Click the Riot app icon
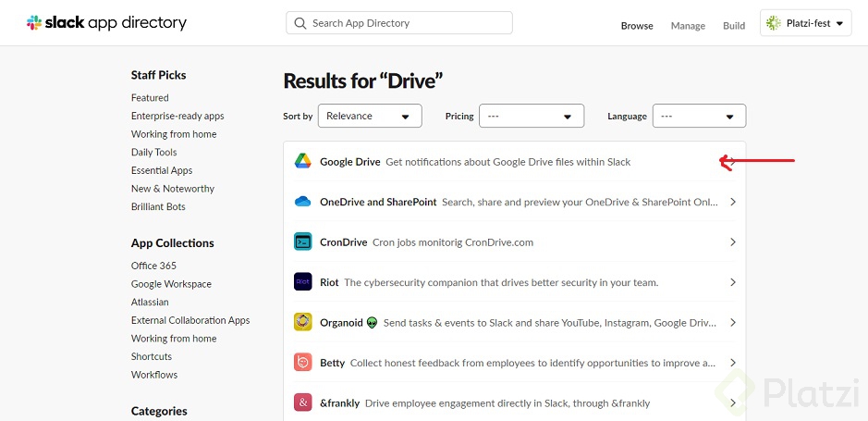 click(x=303, y=282)
